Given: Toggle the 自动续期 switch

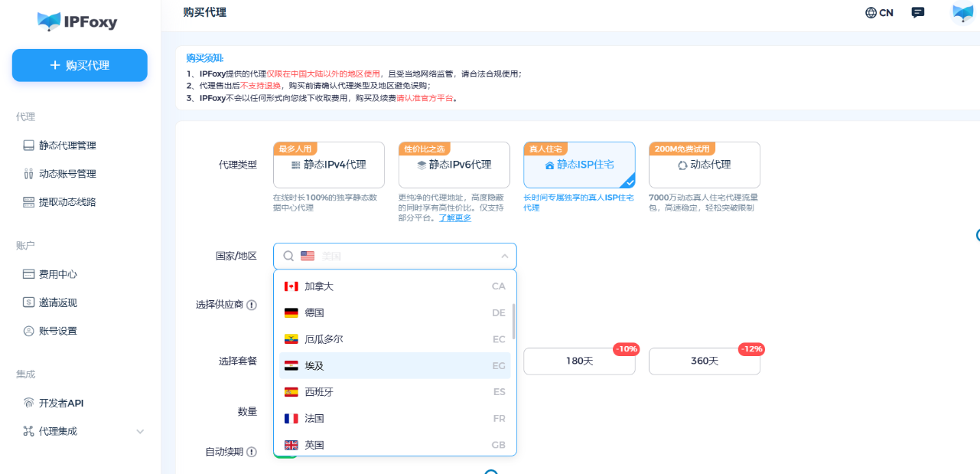Looking at the screenshot, I should pyautogui.click(x=285, y=455).
